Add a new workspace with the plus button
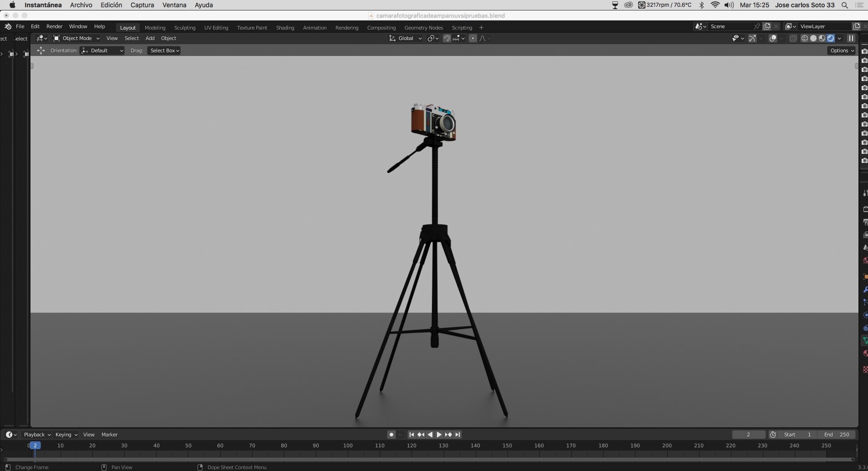 (481, 28)
